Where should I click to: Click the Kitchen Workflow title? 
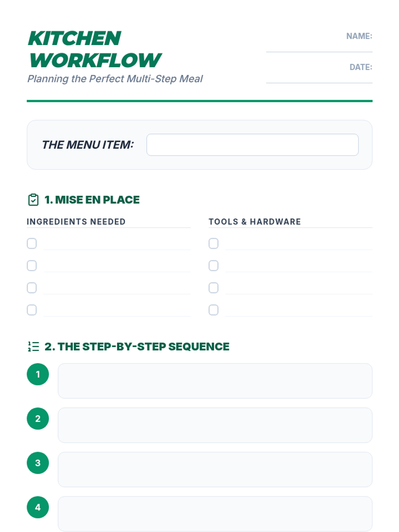[x=95, y=49]
